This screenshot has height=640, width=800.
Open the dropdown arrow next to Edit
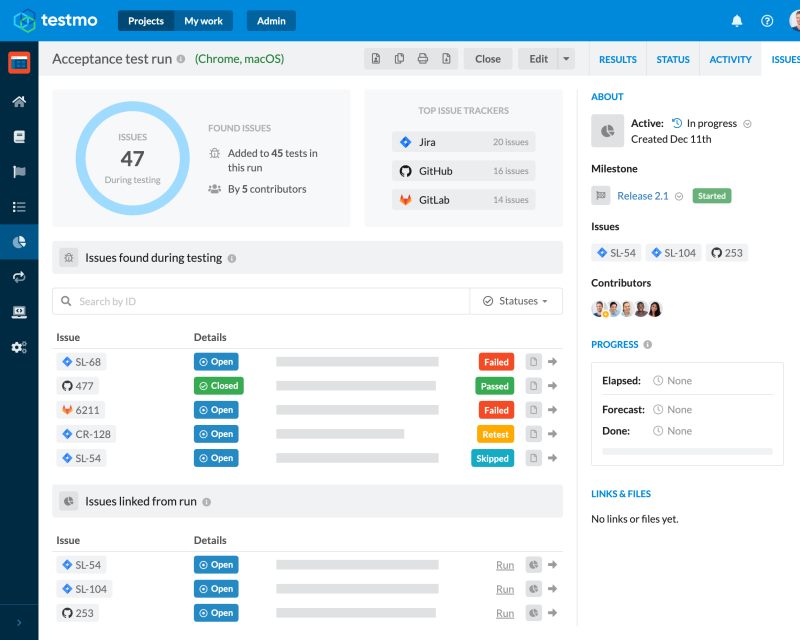(567, 59)
